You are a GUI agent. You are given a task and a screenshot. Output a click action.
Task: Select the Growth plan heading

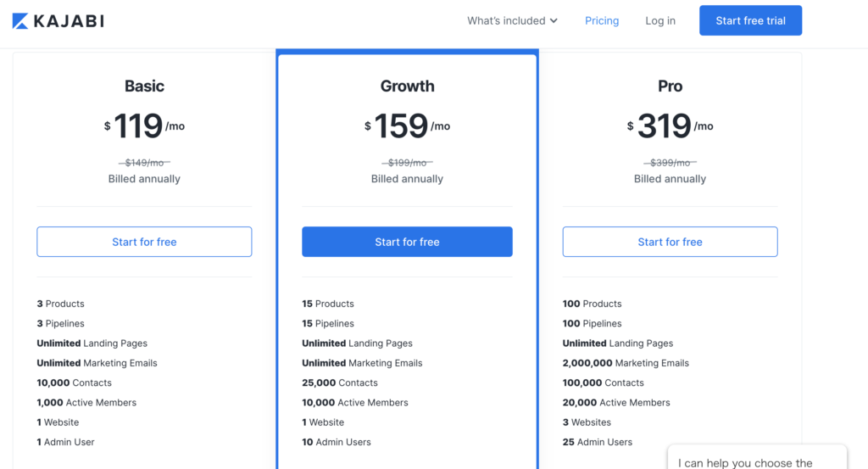click(x=407, y=86)
